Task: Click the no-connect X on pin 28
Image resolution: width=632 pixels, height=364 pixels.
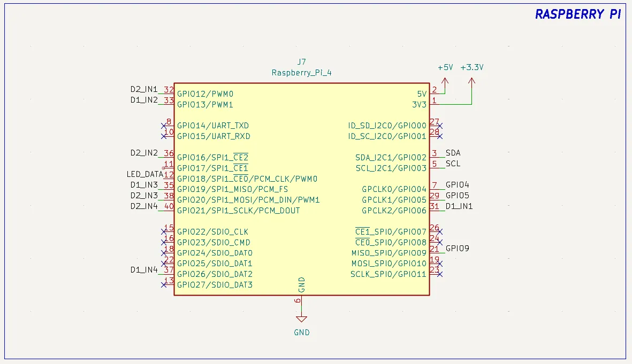Action: point(440,136)
